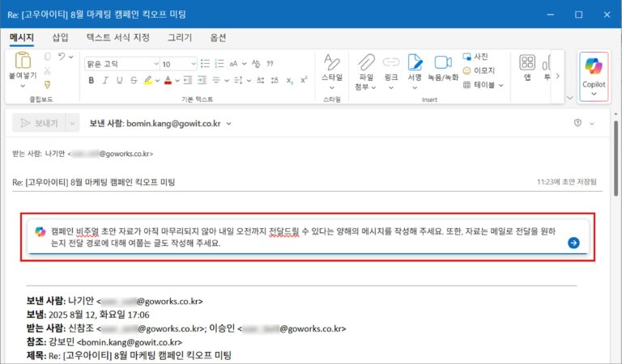This screenshot has height=364, width=622.
Task: Insert a 사진 picture
Action: (475, 57)
